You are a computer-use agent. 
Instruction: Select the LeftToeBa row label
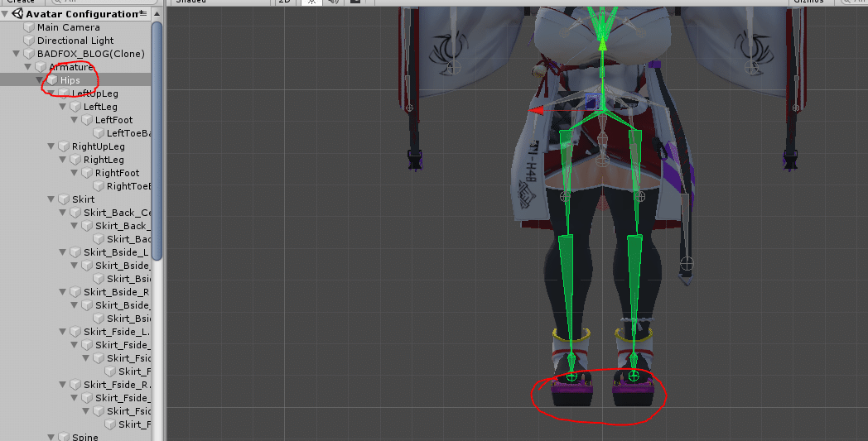(x=128, y=133)
